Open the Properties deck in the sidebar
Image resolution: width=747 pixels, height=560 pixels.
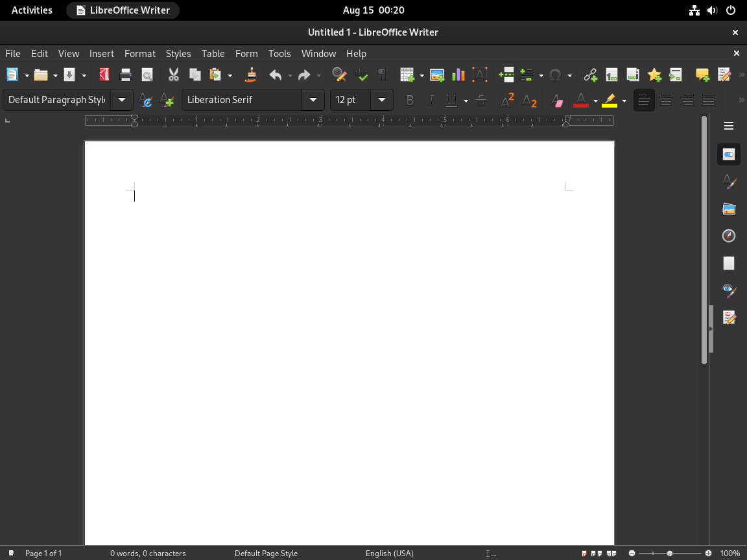click(729, 154)
